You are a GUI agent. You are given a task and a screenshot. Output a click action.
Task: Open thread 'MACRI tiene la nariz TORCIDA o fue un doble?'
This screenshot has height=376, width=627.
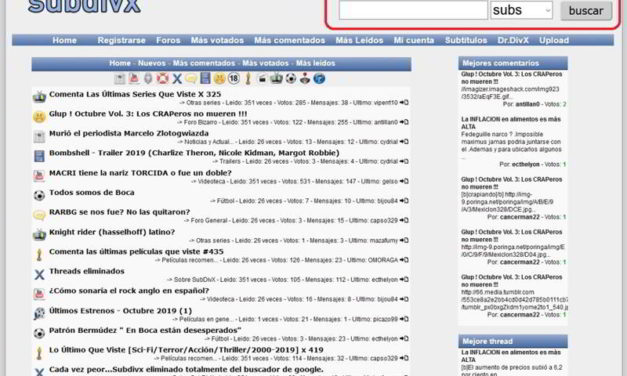tap(140, 173)
